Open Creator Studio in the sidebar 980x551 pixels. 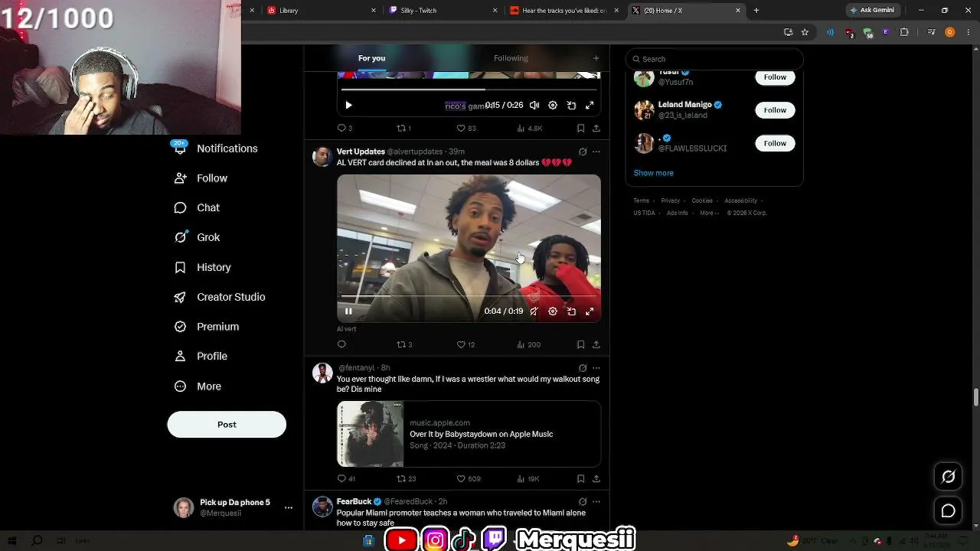(x=220, y=297)
